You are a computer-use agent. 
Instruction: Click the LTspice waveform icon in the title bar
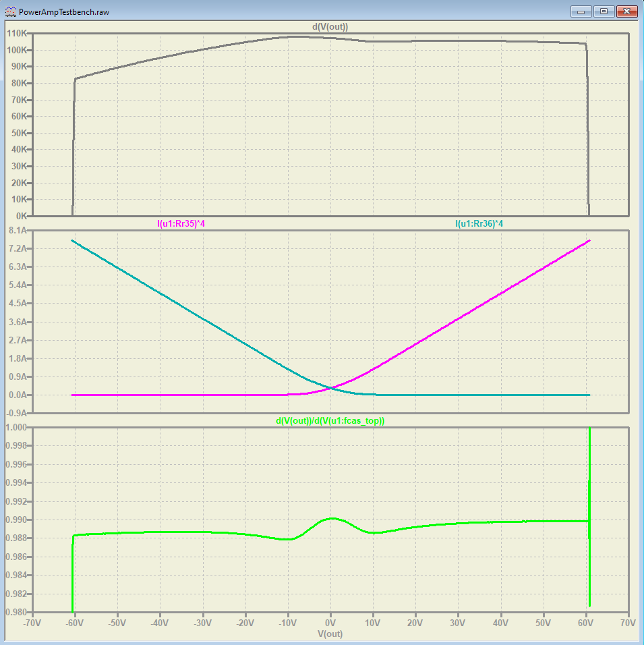tap(10, 11)
